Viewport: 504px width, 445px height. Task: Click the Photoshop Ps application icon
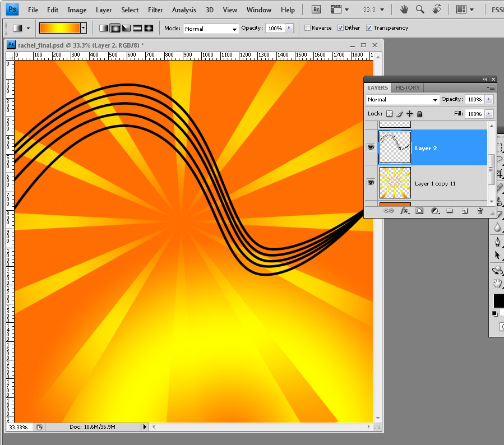click(x=12, y=10)
